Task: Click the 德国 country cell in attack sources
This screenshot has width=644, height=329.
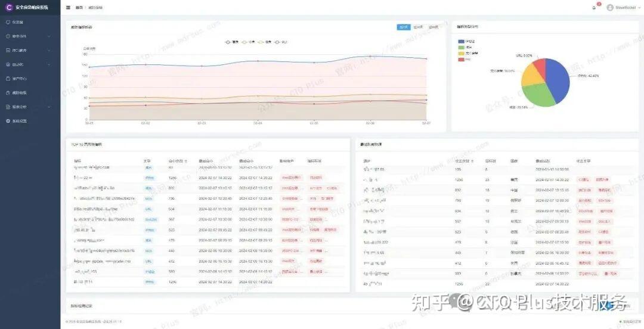Action: [514, 232]
